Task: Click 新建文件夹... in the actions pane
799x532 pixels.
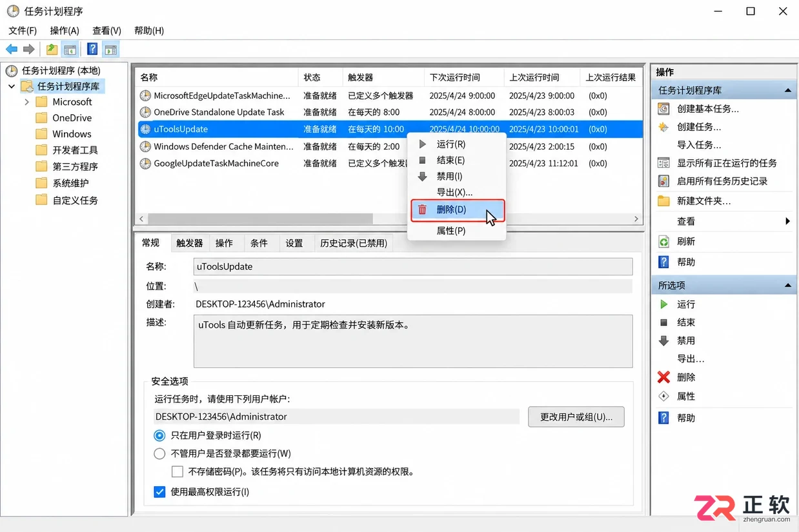Action: click(x=703, y=201)
